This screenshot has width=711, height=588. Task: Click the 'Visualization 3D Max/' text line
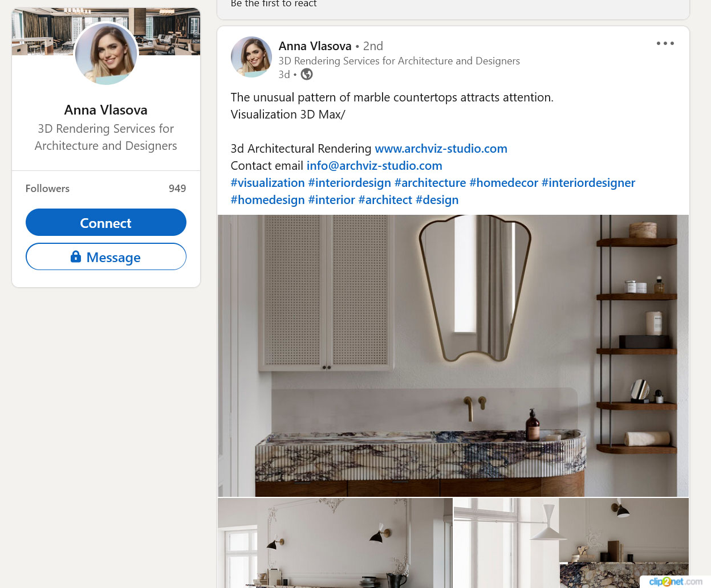(x=288, y=115)
